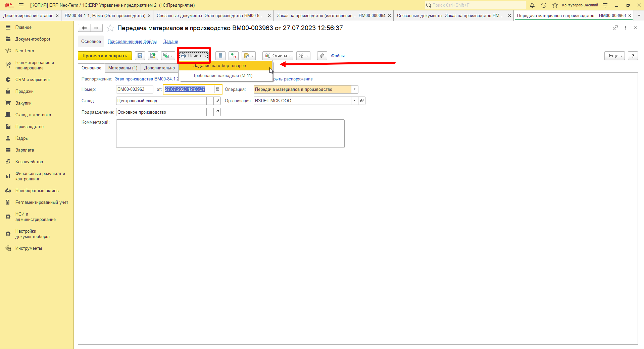Open the Еще menu button
The width and height of the screenshot is (644, 349).
point(615,56)
